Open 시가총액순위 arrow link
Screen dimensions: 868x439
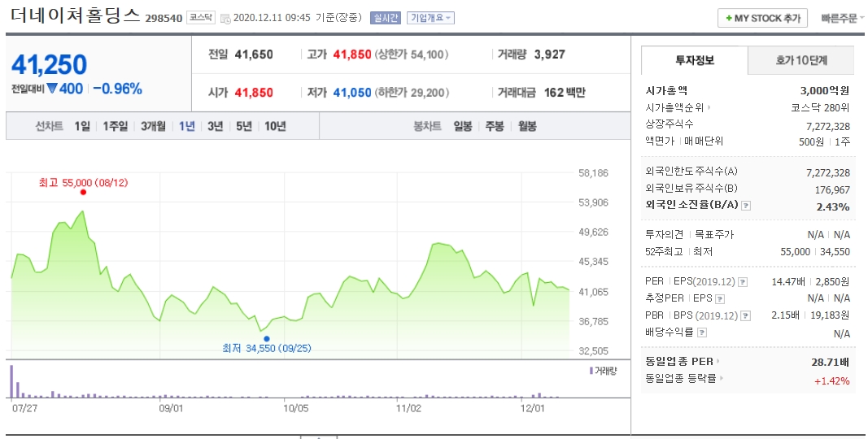pyautogui.click(x=709, y=107)
